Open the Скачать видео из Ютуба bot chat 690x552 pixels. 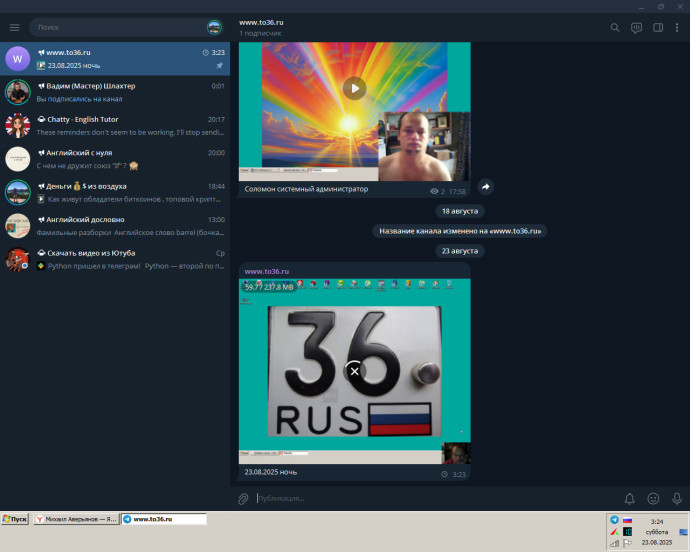115,260
